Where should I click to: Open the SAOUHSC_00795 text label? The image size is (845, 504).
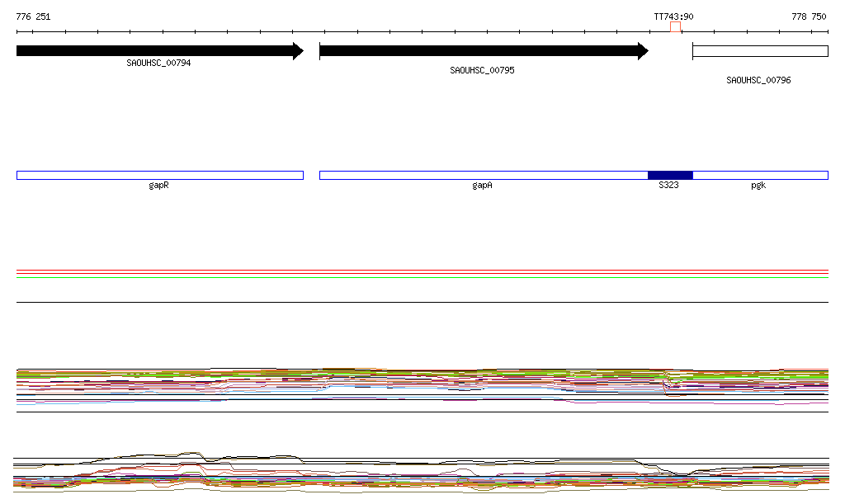pyautogui.click(x=482, y=70)
